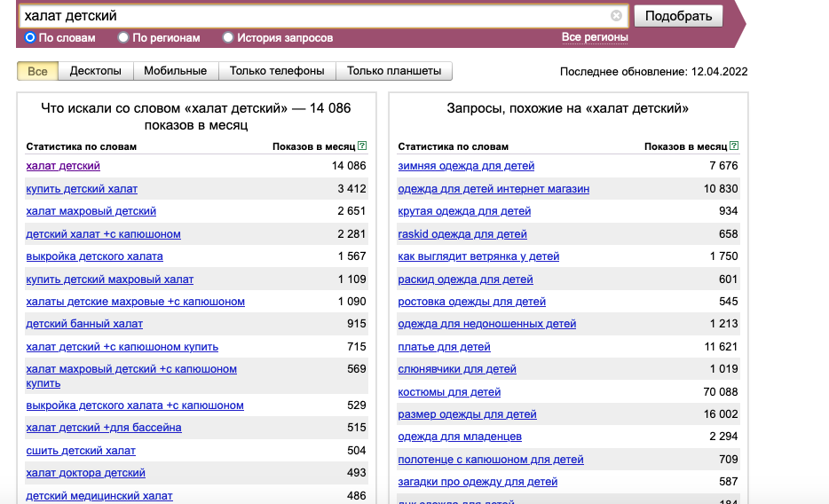
Task: Open 'полотенце с капюшоном для детей' link
Action: point(491,460)
